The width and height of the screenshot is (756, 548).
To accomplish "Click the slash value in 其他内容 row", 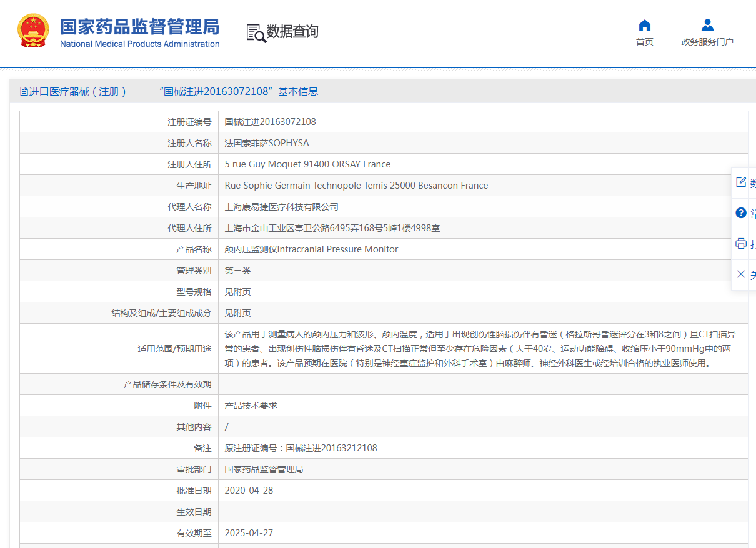I will 227,427.
